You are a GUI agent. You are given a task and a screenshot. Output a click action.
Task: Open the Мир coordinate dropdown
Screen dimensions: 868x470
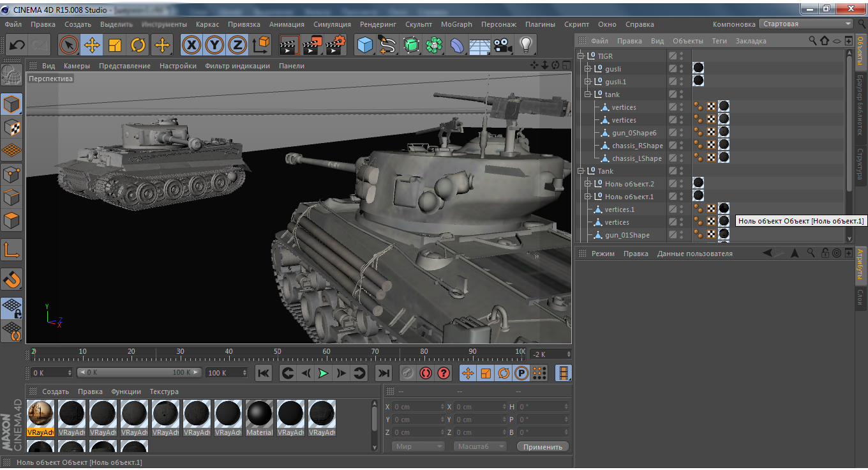pos(417,446)
